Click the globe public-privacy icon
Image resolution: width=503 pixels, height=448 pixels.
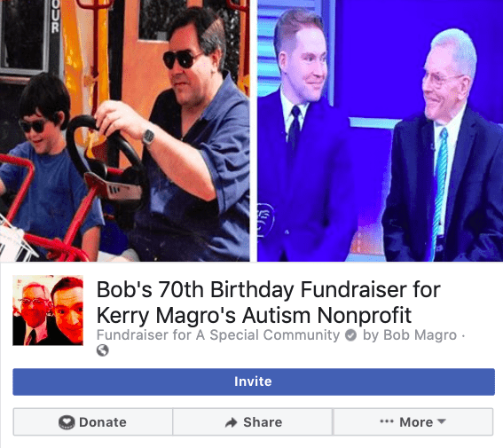(x=103, y=350)
